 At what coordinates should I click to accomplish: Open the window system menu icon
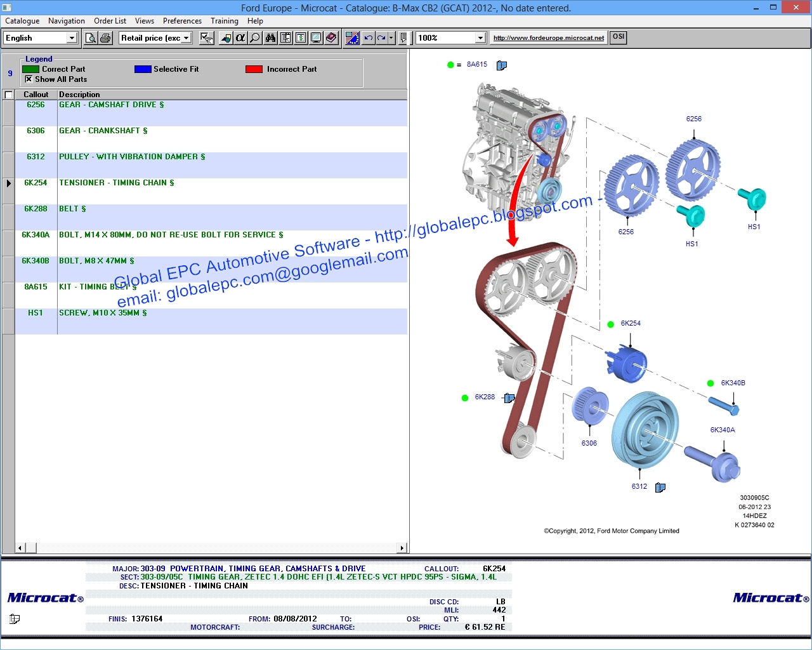tap(7, 8)
